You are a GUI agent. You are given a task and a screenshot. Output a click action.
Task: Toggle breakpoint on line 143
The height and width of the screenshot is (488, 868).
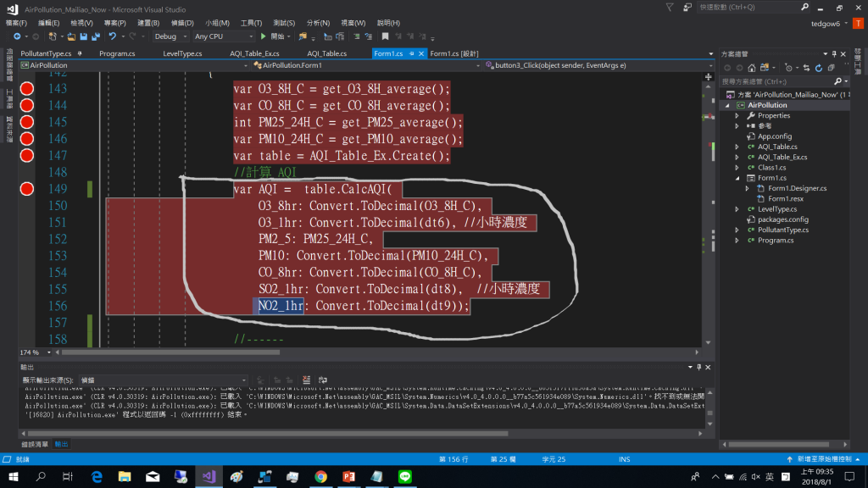click(x=26, y=88)
